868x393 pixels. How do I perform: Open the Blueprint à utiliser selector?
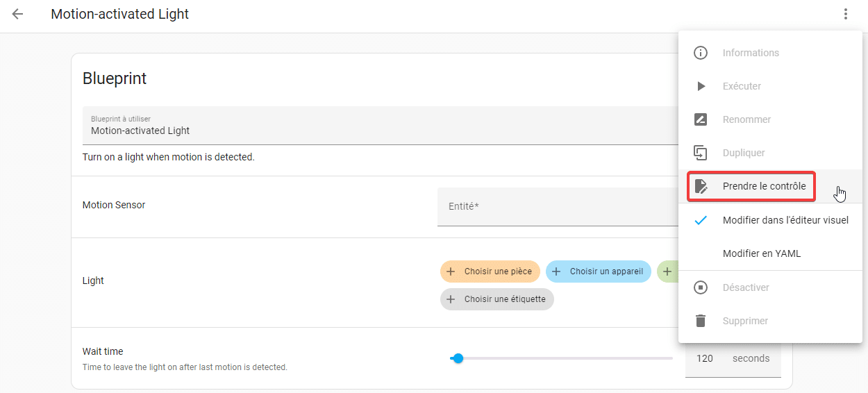click(381, 126)
